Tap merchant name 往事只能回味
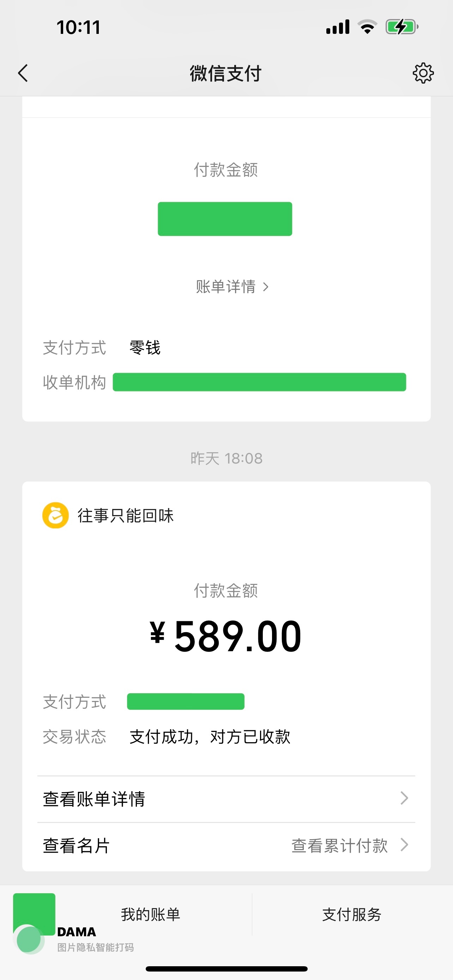This screenshot has width=453, height=980. pos(126,515)
